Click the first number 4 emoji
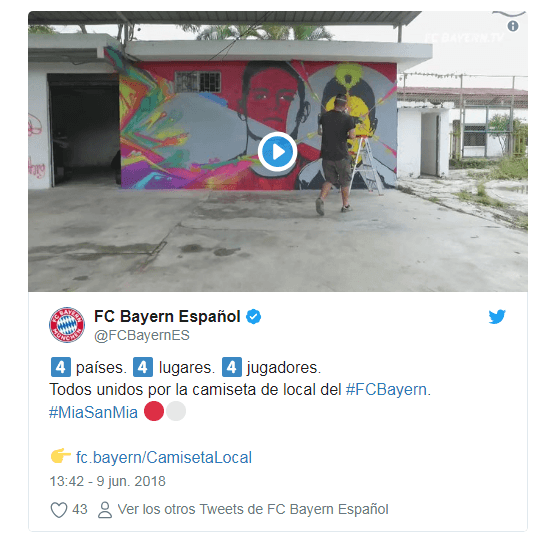 pyautogui.click(x=61, y=367)
